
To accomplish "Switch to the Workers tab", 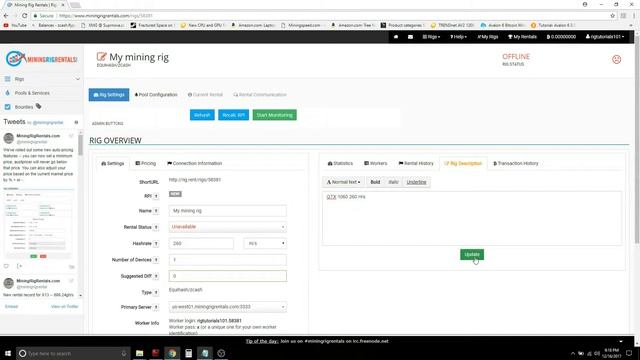I will (x=376, y=163).
